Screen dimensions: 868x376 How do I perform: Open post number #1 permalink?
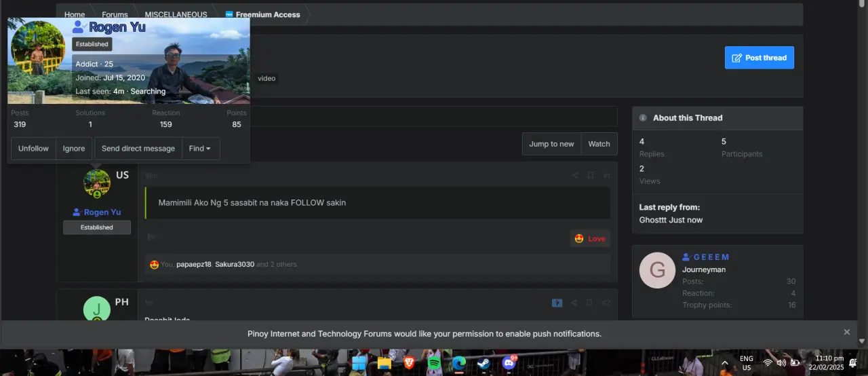(x=606, y=175)
